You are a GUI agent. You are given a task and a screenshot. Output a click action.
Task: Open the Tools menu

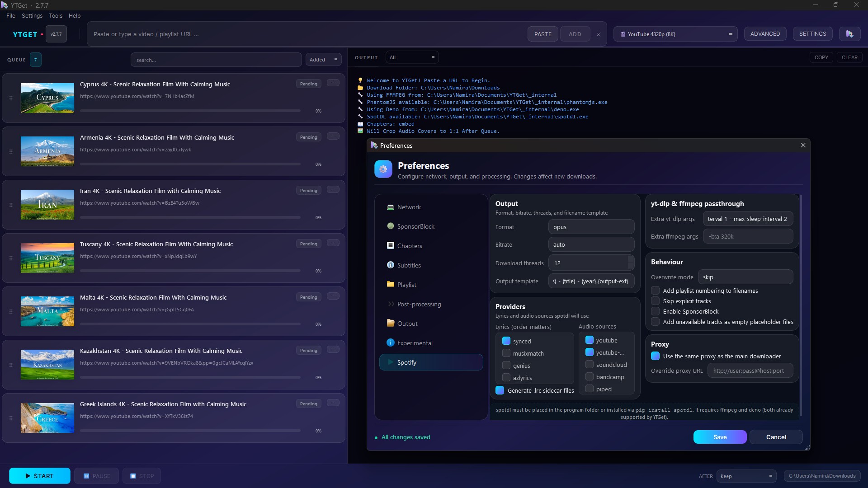pyautogui.click(x=56, y=16)
